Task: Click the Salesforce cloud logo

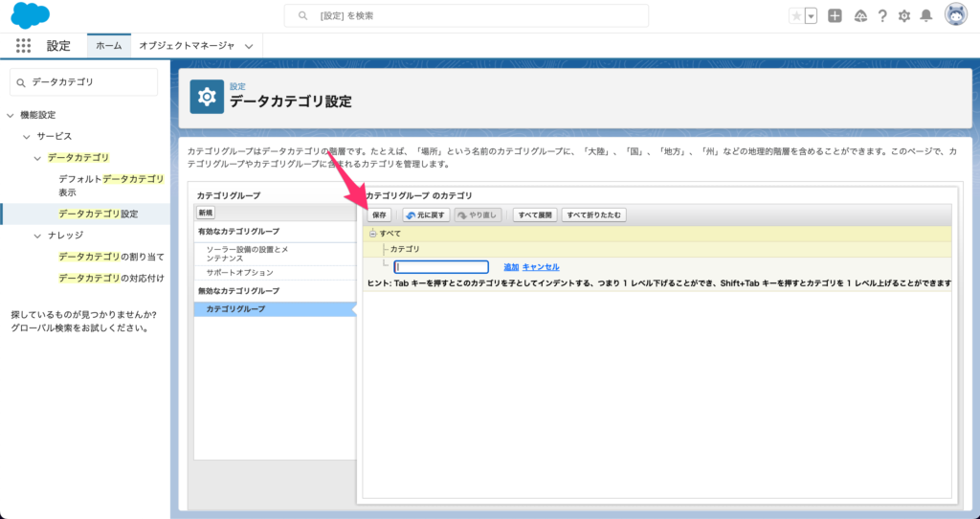Action: coord(30,15)
